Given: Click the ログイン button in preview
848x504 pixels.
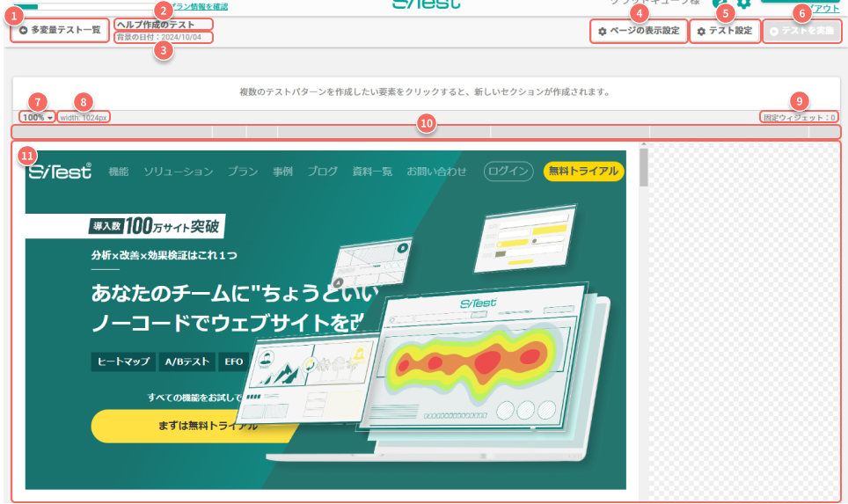Looking at the screenshot, I should tap(508, 172).
